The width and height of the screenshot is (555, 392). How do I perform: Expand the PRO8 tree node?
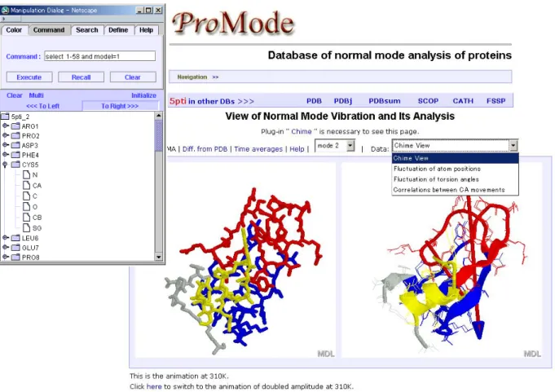6,258
